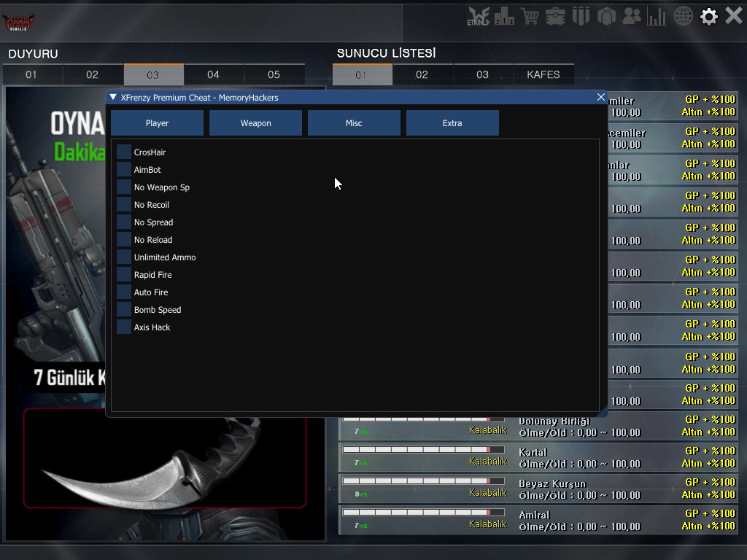Select Sunucu Listesi server tab 02

(x=422, y=74)
